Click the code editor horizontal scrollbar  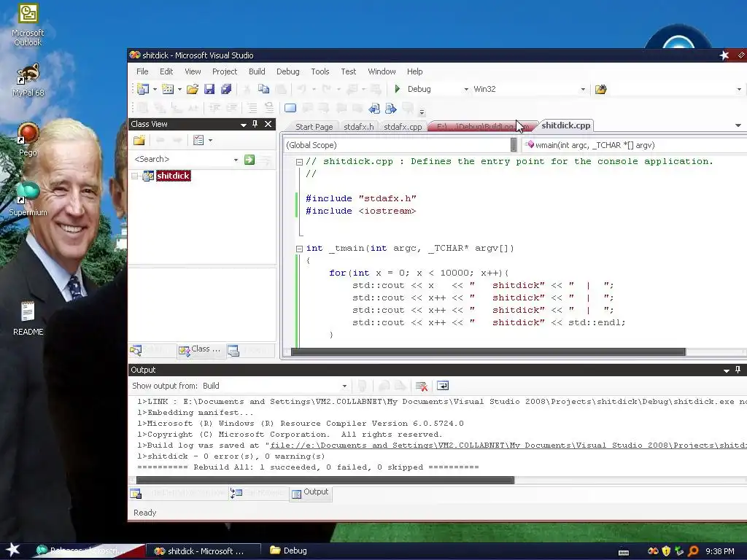coord(488,352)
